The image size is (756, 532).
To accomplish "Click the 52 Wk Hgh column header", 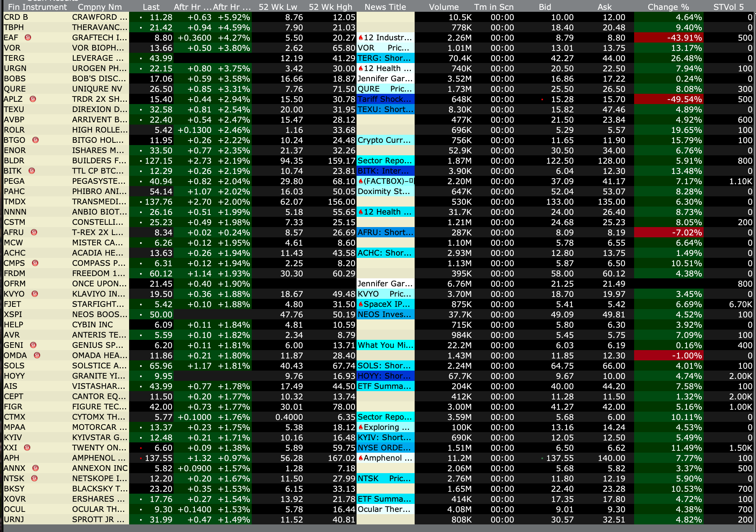I will click(330, 7).
